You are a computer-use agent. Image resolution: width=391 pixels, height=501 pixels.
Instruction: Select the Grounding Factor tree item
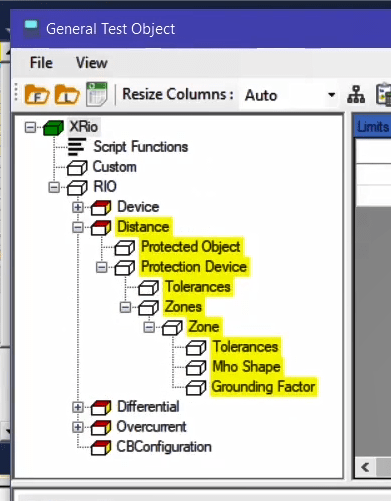click(263, 387)
